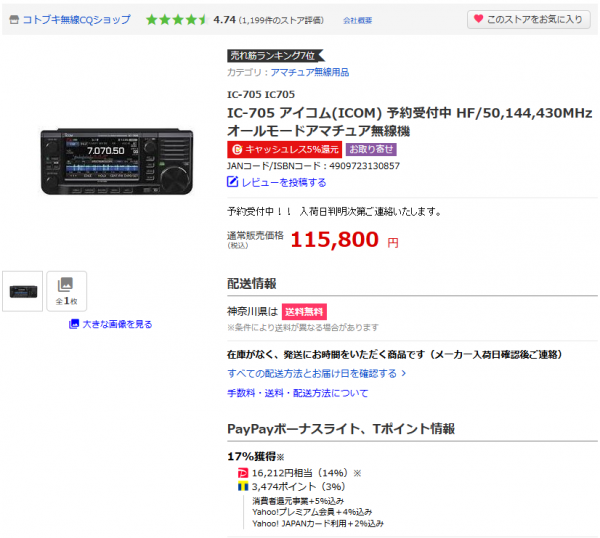Click the heart icon on the favorite-store button

pyautogui.click(x=478, y=18)
